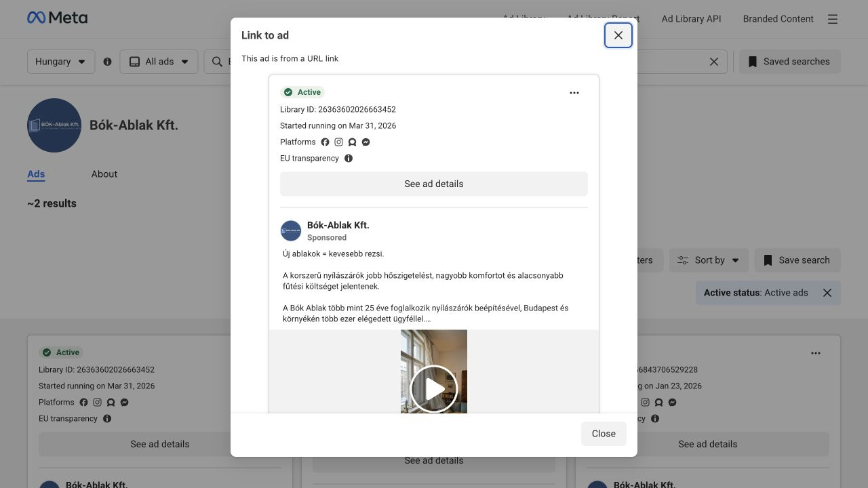Show EU transparency info in the dialog
868x488 pixels.
[349, 159]
